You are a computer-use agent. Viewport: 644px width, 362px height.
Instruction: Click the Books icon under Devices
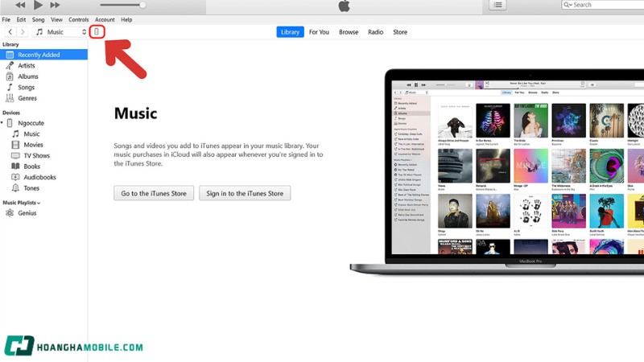(x=15, y=167)
